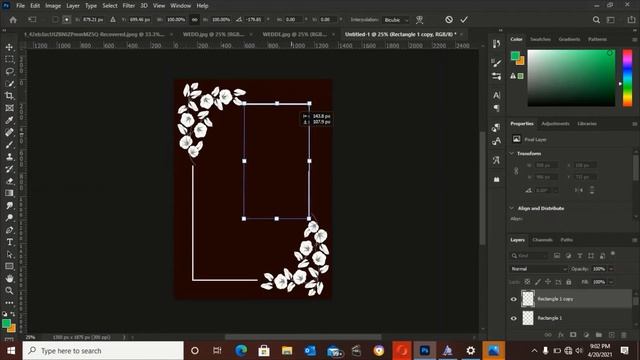Click the warp mode toggle icon
The image size is (640, 360).
[x=419, y=20]
